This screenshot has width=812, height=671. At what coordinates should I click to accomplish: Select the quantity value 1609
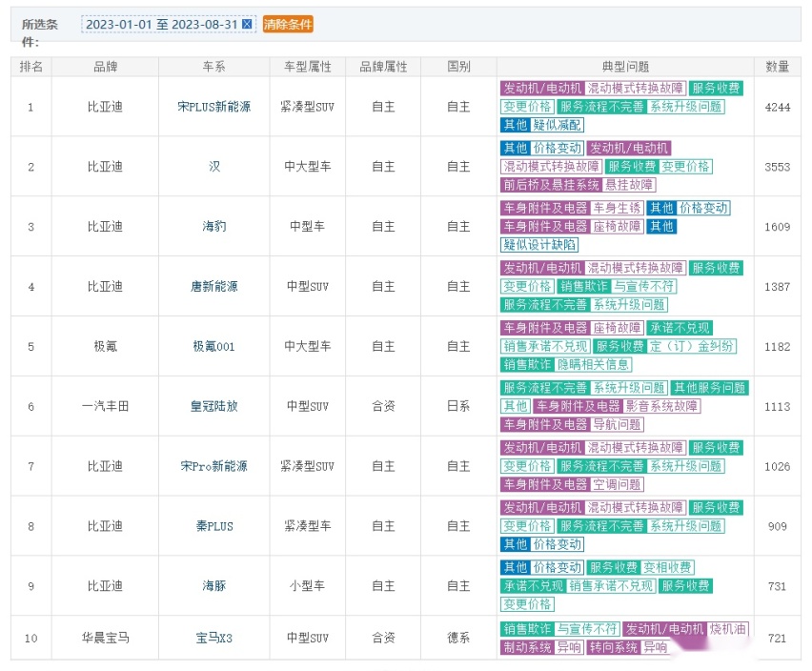778,227
